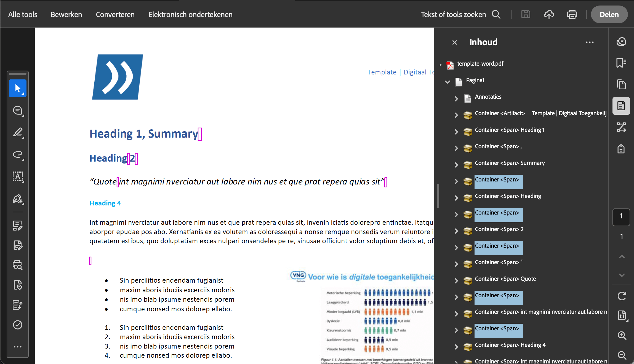Viewport: 634px width, 364px height.
Task: Select the lasso draw freeform tool
Action: (18, 154)
